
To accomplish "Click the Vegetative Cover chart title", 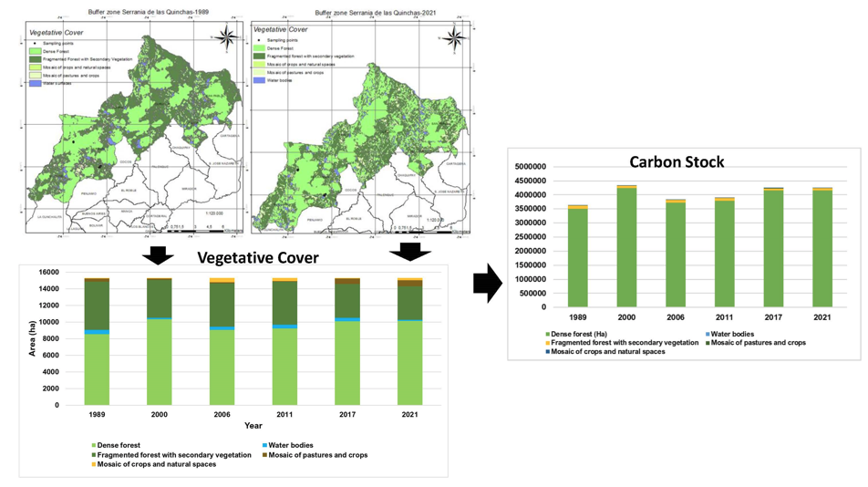I will (x=257, y=258).
